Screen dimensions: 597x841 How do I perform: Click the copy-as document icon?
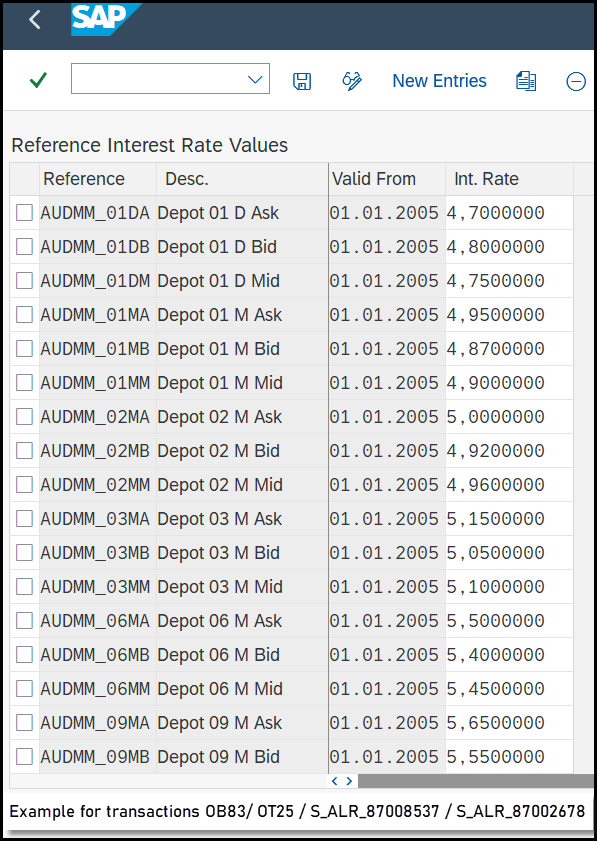point(526,81)
